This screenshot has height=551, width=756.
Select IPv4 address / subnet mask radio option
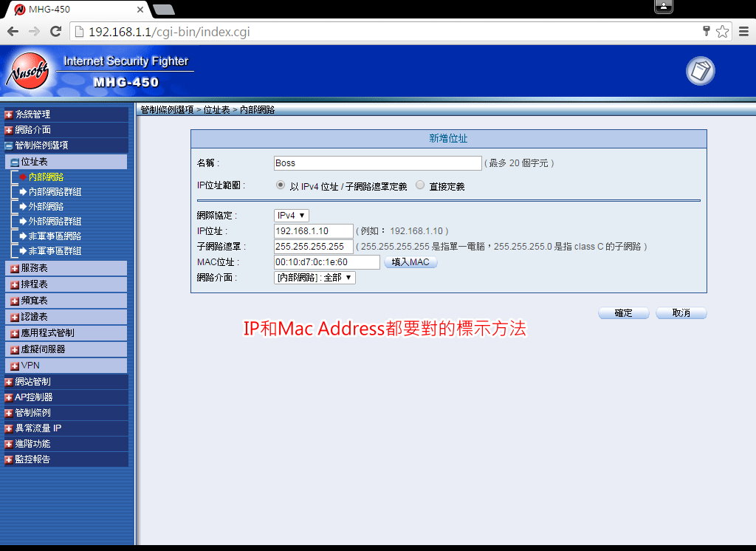coord(281,185)
